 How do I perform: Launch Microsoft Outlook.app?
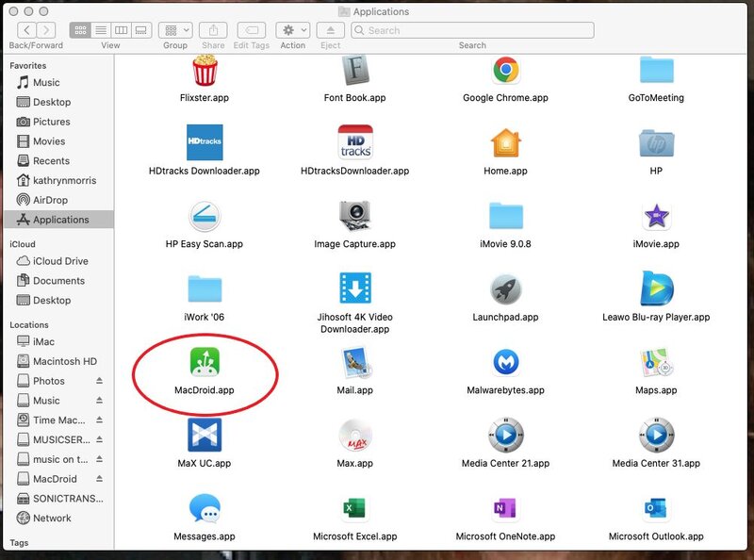(656, 508)
